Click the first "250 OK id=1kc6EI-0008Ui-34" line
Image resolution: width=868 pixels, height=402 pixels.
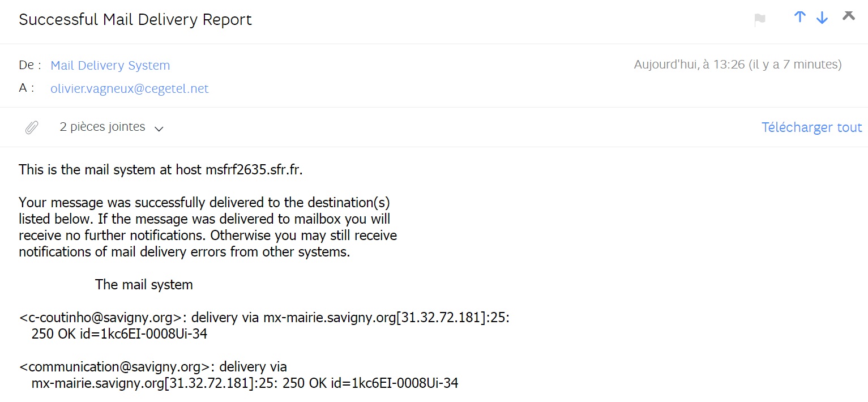[119, 334]
